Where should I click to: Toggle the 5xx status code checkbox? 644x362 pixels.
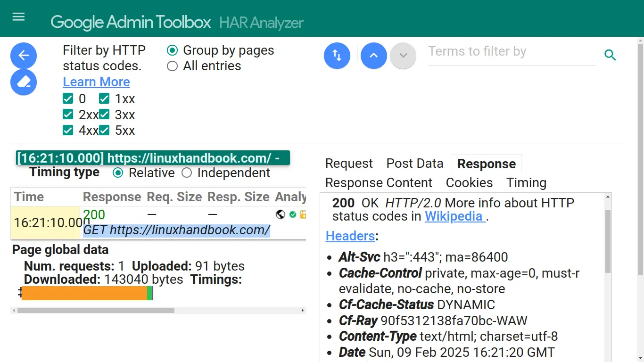pos(104,130)
